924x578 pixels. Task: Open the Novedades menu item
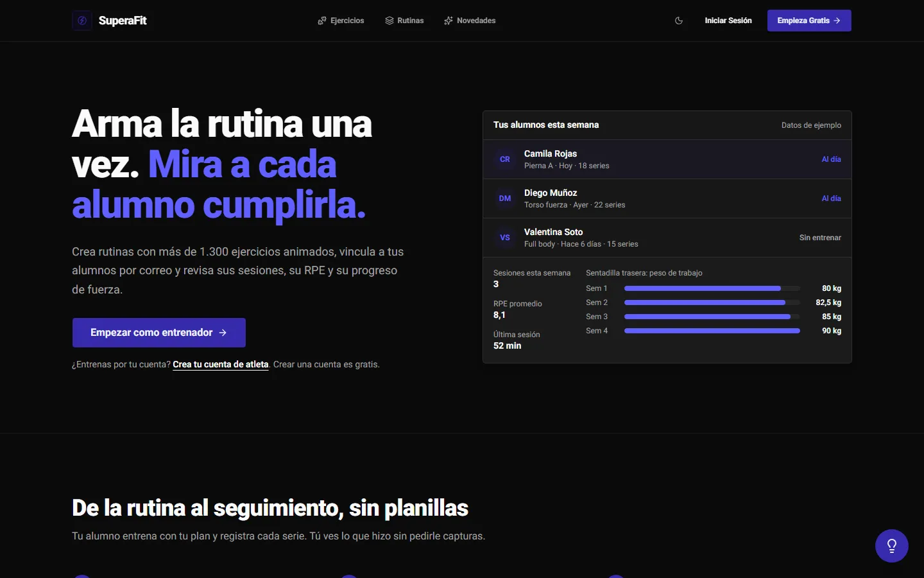tap(470, 21)
